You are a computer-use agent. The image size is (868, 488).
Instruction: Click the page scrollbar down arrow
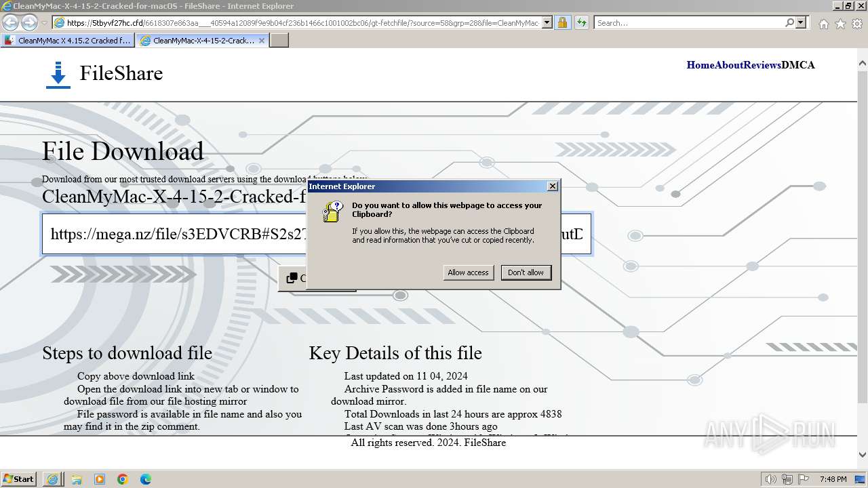click(862, 455)
